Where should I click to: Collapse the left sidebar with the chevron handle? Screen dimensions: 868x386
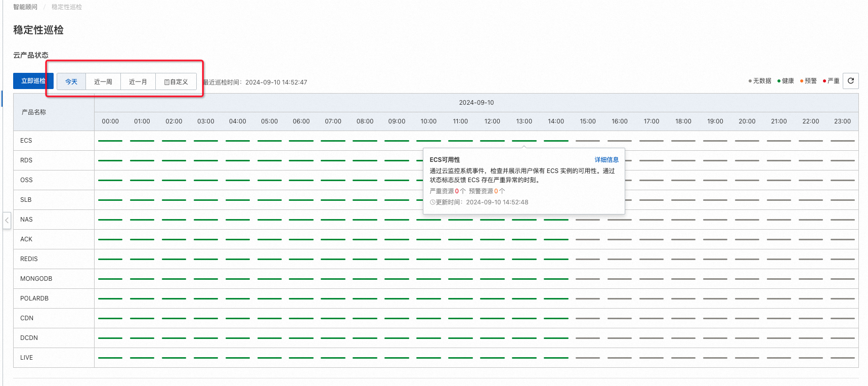coord(7,221)
